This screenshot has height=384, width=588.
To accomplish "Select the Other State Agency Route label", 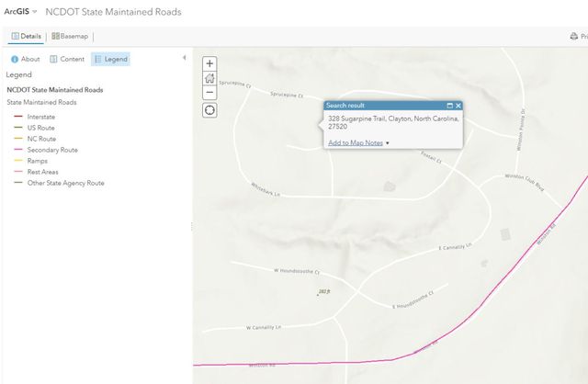I will pos(65,183).
